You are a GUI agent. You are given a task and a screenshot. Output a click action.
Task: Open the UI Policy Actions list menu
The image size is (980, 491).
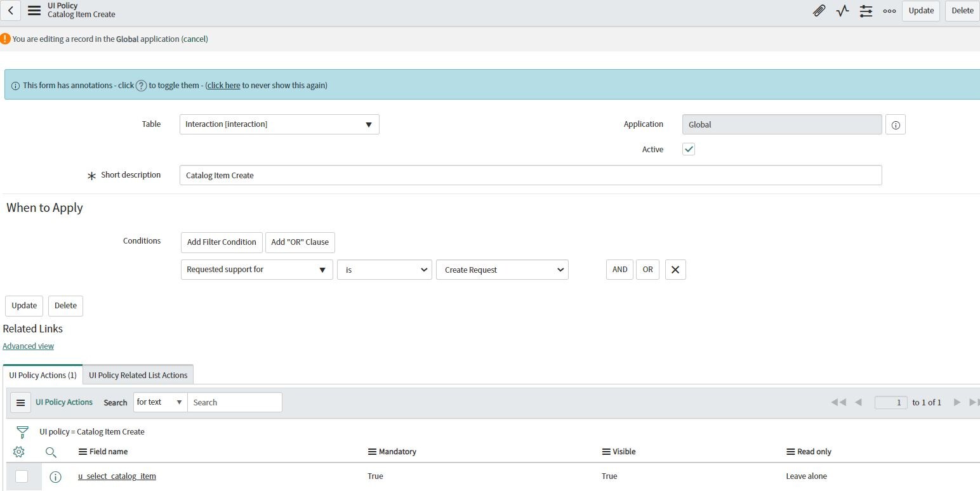tap(20, 403)
